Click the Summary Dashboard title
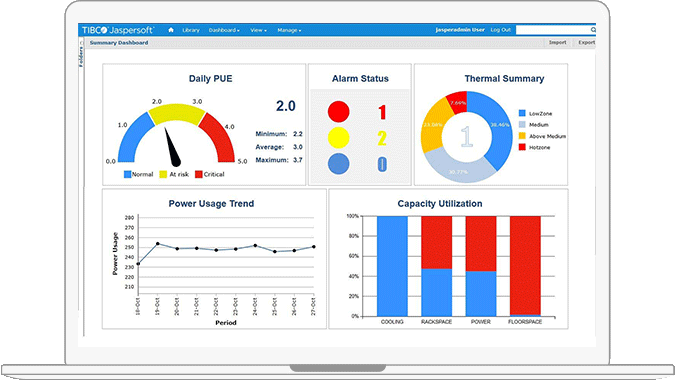 (119, 43)
